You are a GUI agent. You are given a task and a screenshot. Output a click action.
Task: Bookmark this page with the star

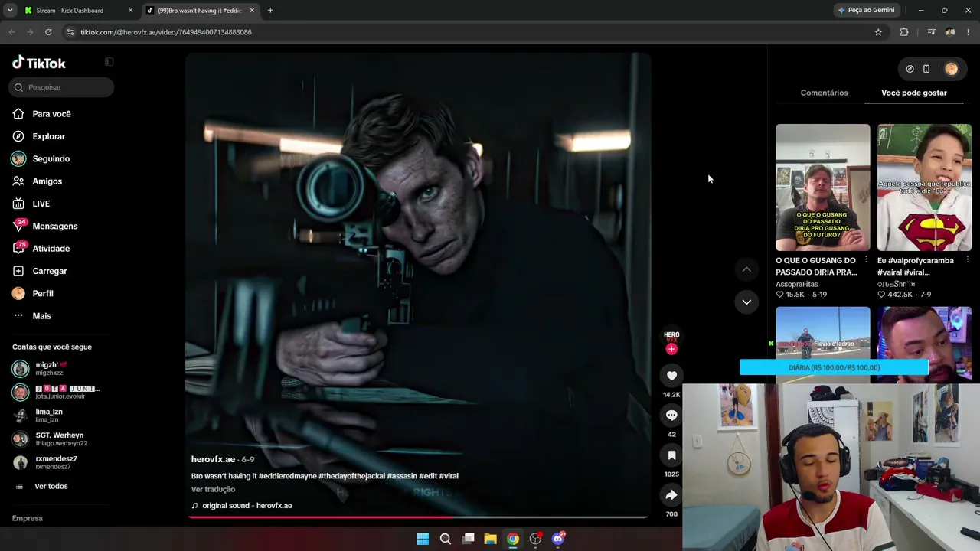click(x=878, y=32)
